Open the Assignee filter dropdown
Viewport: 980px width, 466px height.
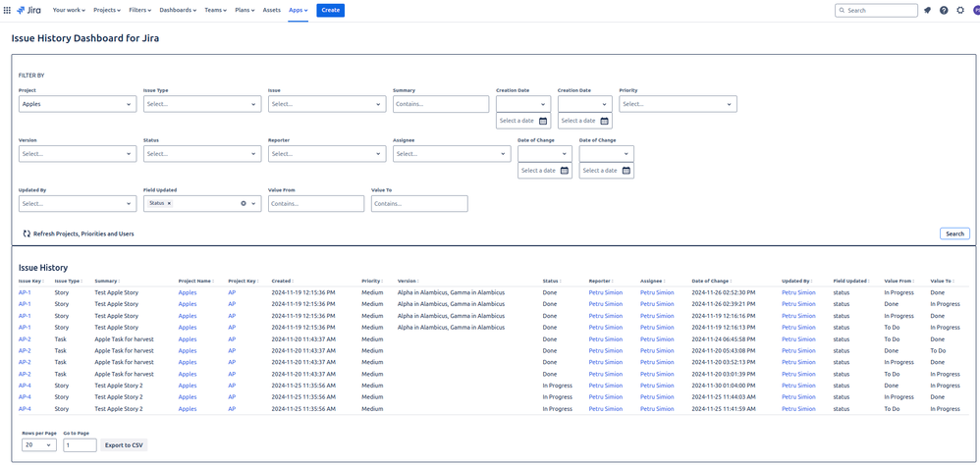pyautogui.click(x=452, y=154)
